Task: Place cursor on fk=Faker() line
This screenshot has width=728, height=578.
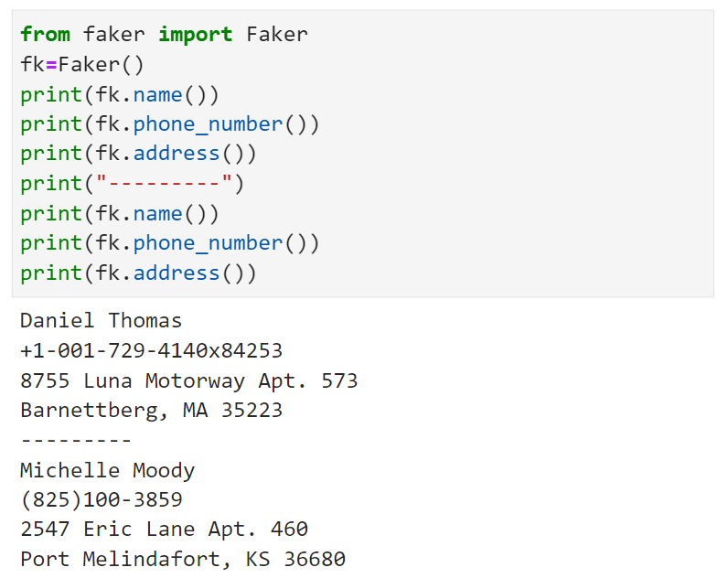Action: [x=82, y=65]
